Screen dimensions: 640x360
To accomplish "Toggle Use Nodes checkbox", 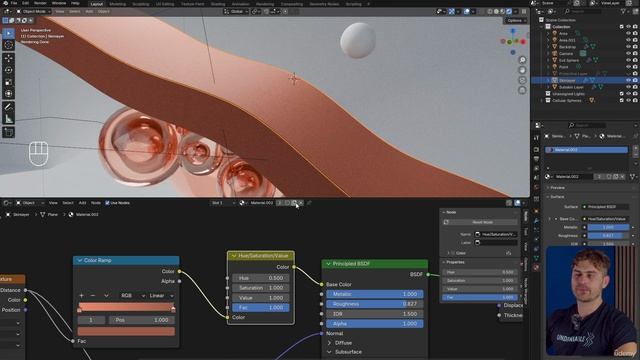I will 107,203.
